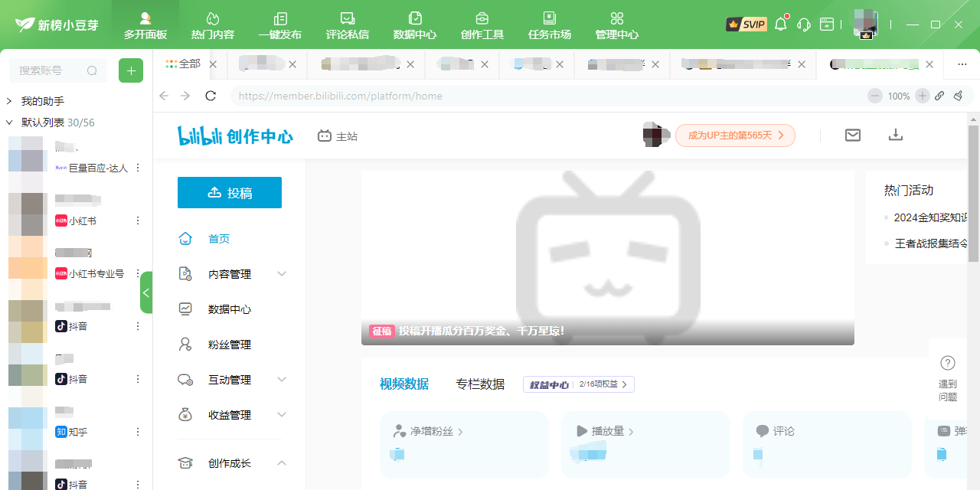Click the copy link icon in address bar
The width and height of the screenshot is (980, 490).
point(939,96)
